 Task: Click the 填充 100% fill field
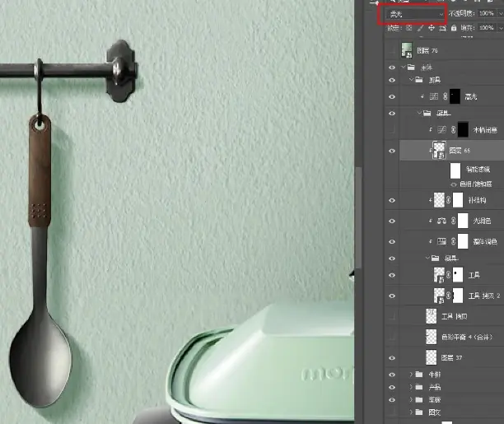point(487,28)
